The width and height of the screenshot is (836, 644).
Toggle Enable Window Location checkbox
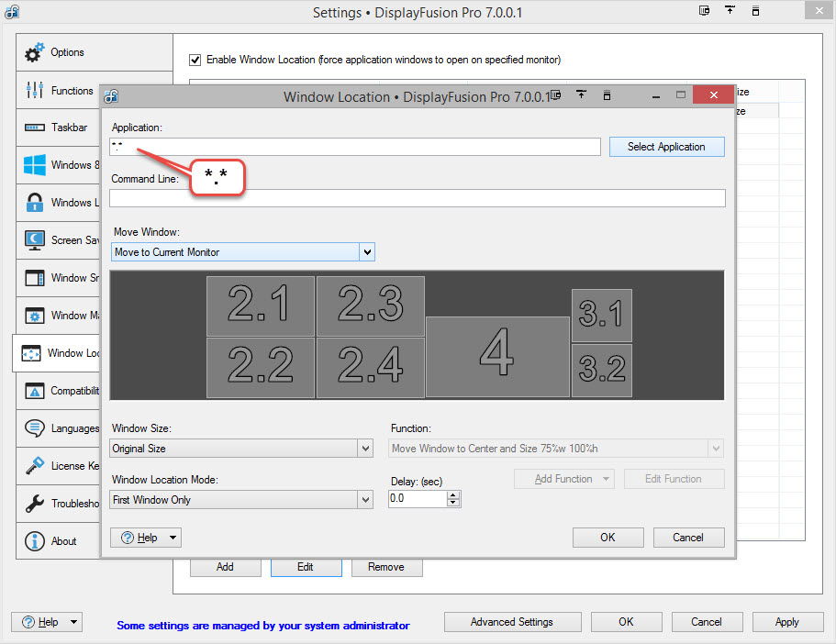(195, 60)
